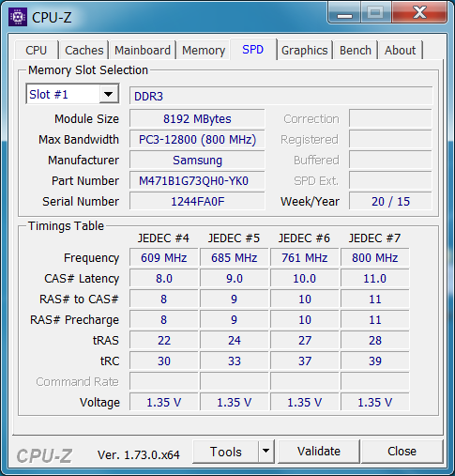Open the About tab
Viewport: 455px width, 476px height.
click(401, 50)
